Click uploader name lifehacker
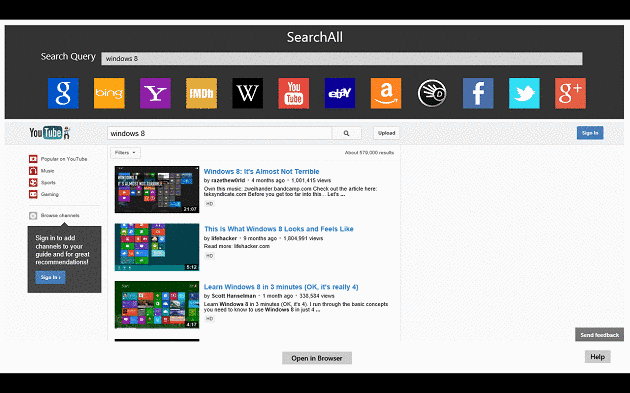630x393 pixels. 224,238
